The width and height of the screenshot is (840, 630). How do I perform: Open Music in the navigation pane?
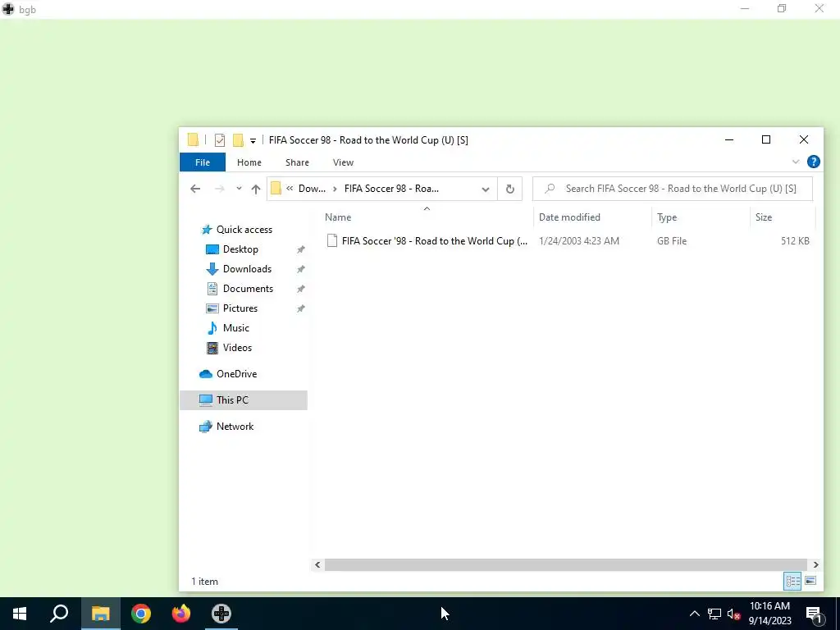pos(235,328)
